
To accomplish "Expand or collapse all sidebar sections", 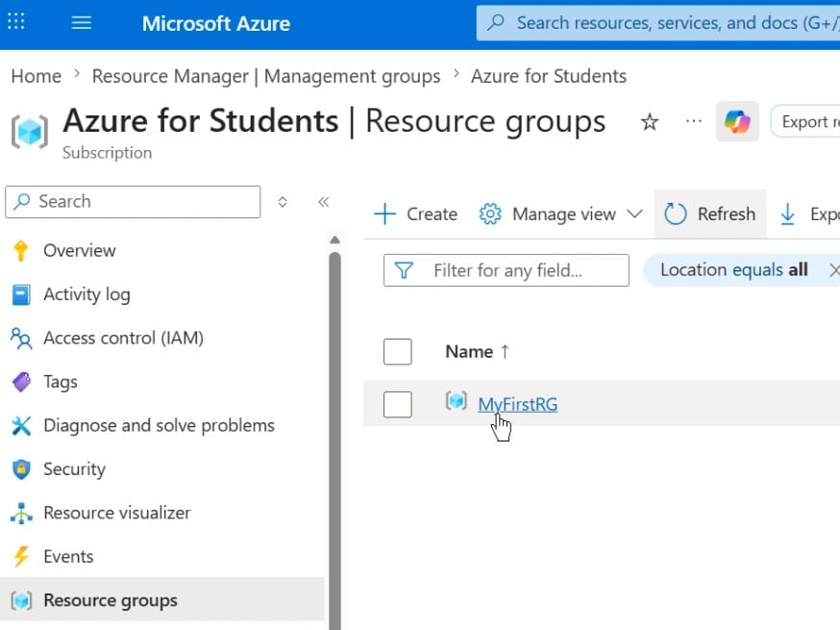I will [x=283, y=202].
